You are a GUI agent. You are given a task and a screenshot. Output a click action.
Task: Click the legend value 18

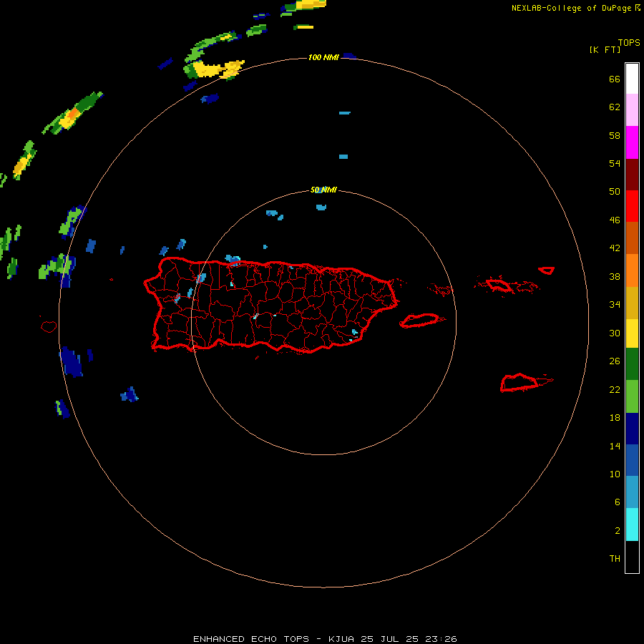click(x=615, y=418)
